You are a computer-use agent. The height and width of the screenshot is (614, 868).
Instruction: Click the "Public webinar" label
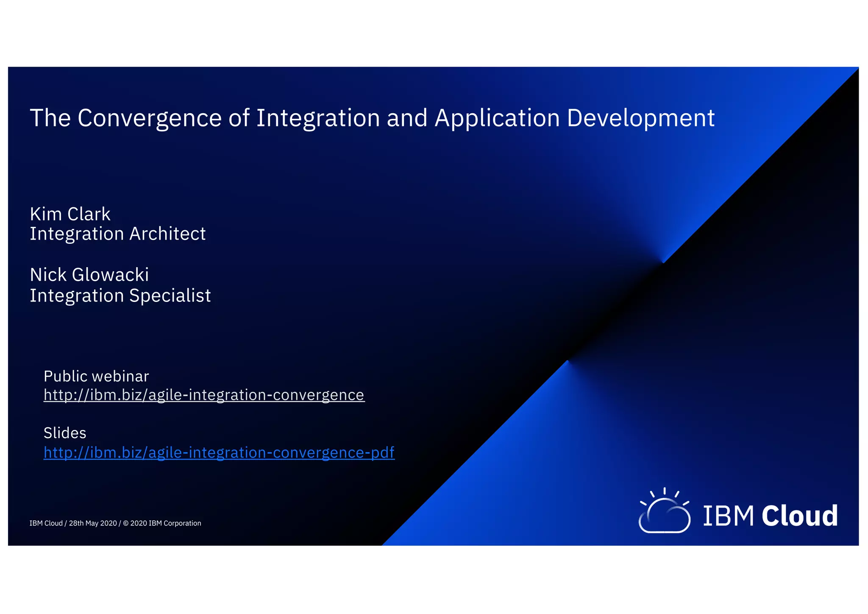click(x=96, y=377)
